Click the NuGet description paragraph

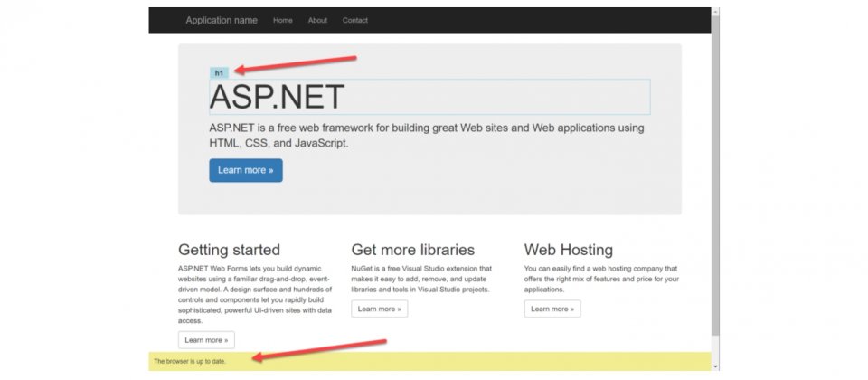(421, 280)
